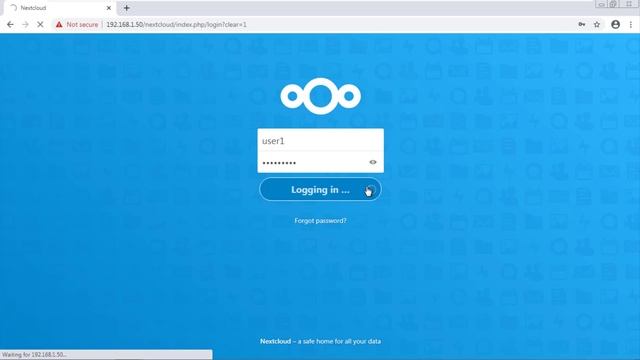Open the Chrome profile avatar
640x360 pixels.
[616, 24]
